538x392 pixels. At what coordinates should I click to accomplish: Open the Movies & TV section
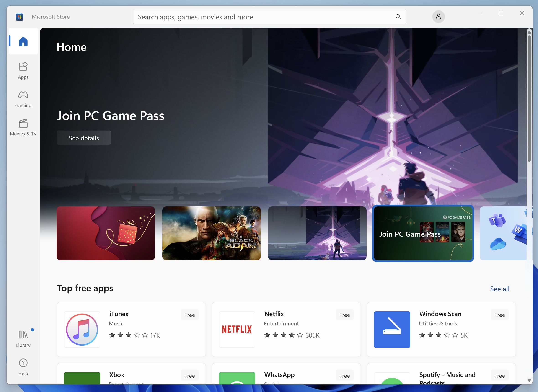[23, 127]
